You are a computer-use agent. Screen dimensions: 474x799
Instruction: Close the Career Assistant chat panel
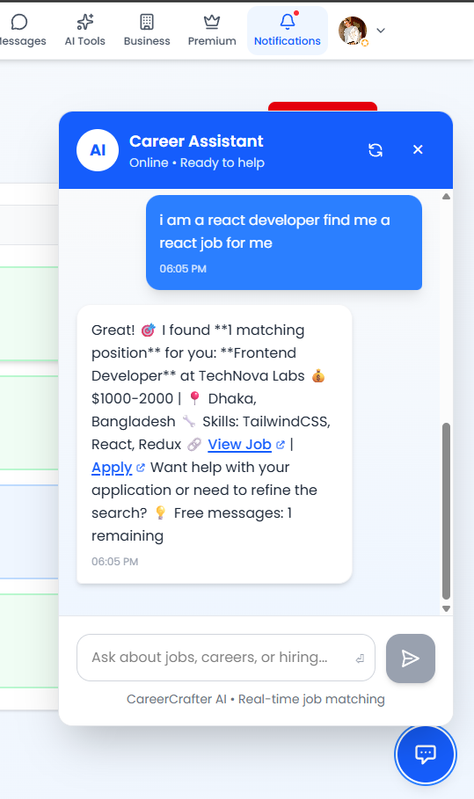coord(418,149)
